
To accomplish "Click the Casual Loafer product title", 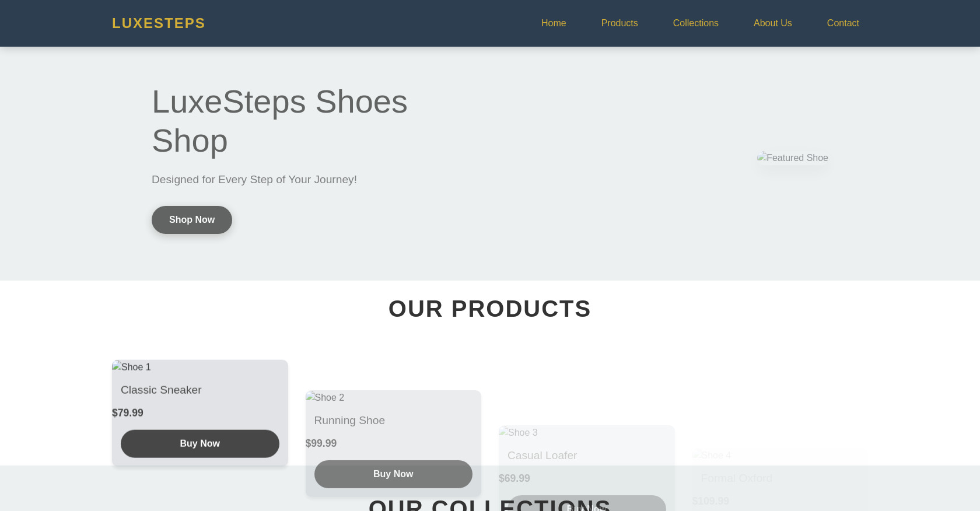I will point(542,455).
